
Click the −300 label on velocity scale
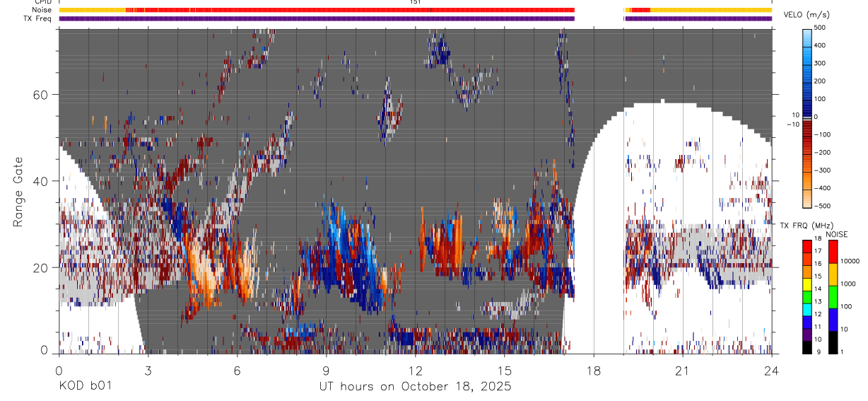[822, 170]
